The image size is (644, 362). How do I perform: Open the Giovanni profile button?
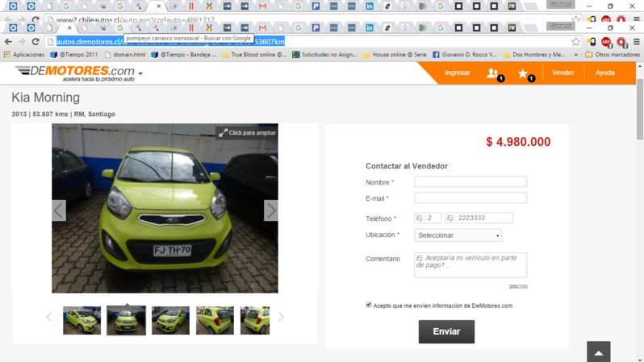[561, 26]
